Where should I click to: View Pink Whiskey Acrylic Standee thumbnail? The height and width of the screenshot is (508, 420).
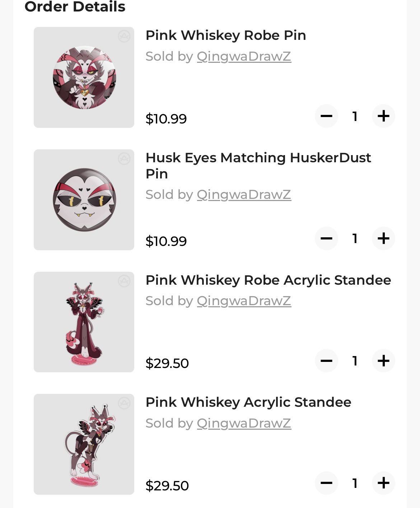[84, 444]
